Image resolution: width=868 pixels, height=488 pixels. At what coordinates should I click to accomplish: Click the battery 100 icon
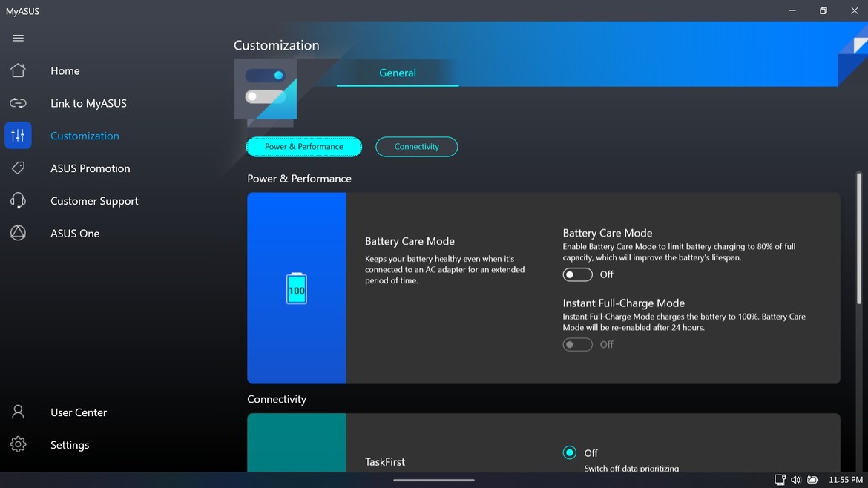coord(297,288)
